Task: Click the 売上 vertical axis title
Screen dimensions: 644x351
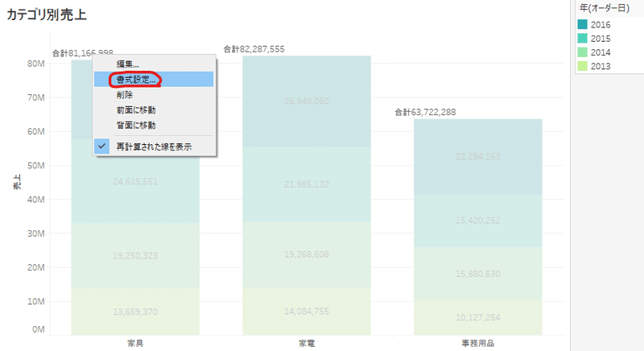Action: click(17, 181)
